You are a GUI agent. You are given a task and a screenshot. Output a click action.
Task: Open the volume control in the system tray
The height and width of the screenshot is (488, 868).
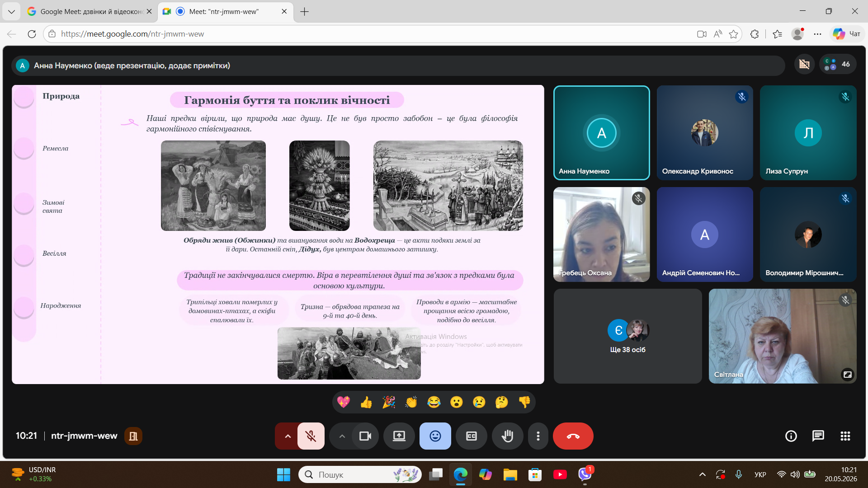(795, 474)
